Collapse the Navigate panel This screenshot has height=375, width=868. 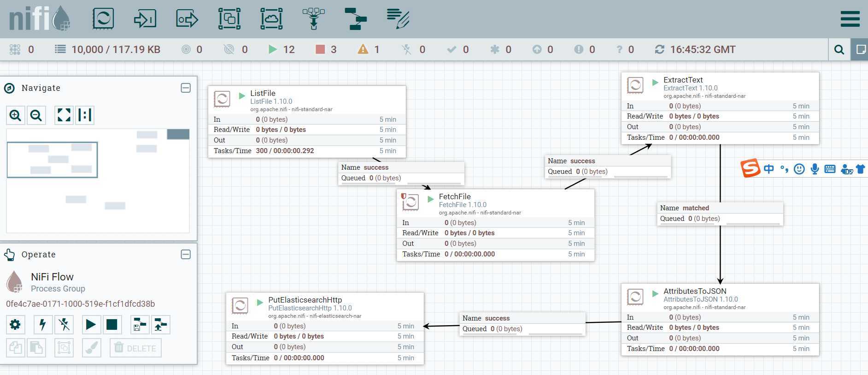coord(186,88)
